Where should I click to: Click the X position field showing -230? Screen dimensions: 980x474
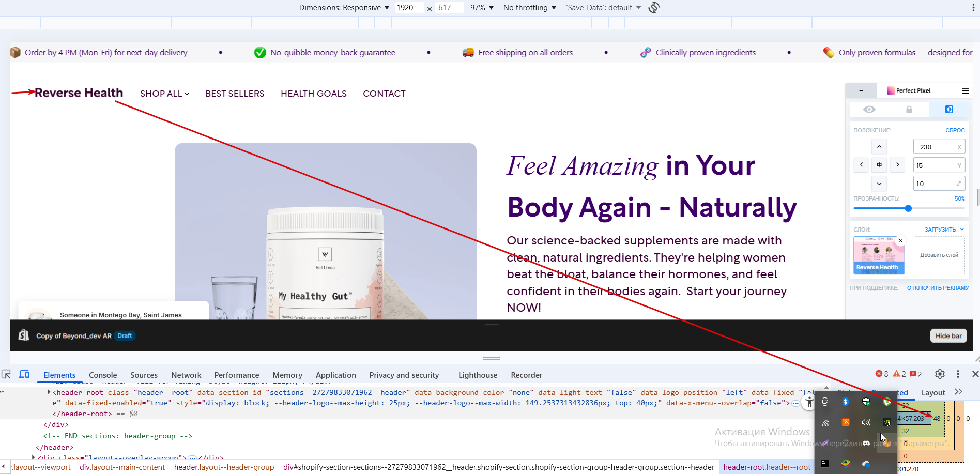[x=939, y=147]
